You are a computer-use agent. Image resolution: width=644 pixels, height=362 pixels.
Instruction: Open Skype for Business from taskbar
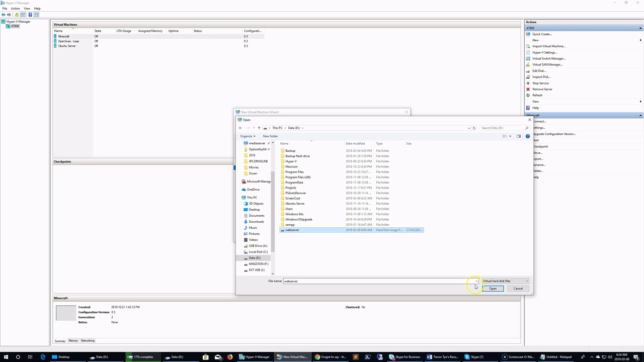(x=405, y=357)
